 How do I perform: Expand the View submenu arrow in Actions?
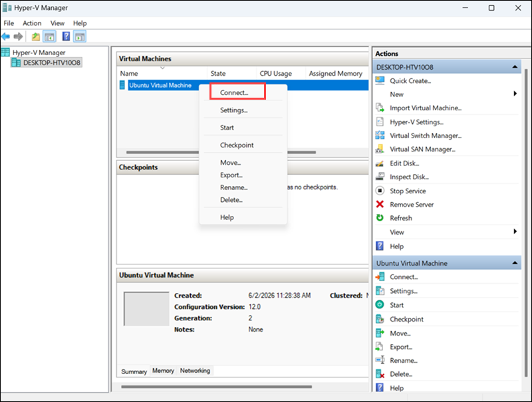(x=515, y=231)
